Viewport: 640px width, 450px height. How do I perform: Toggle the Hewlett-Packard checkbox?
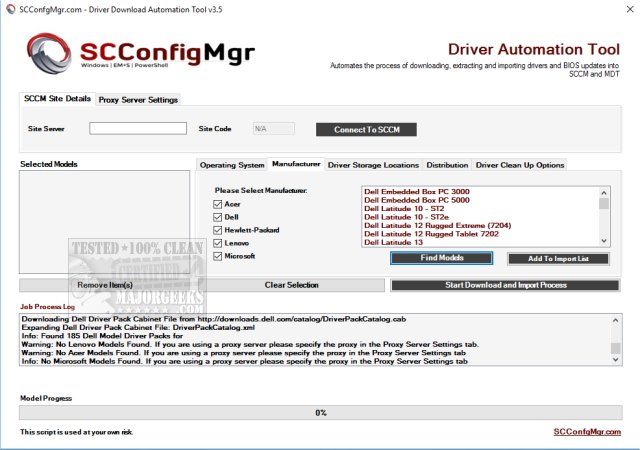218,230
